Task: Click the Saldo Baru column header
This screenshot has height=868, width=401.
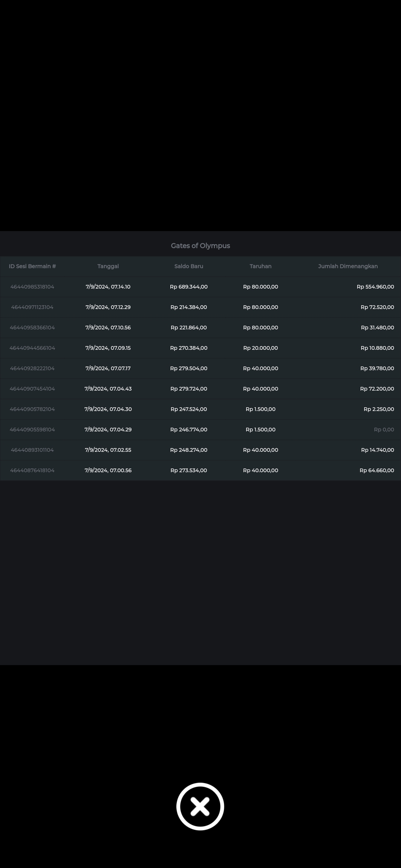Action: pos(189,266)
